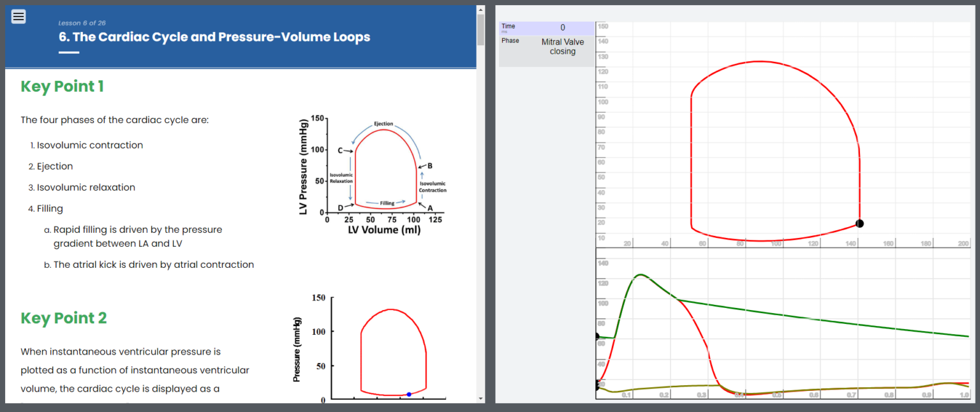The image size is (980, 412).
Task: Click point 'C' label on the loop diagram
Action: pos(341,151)
